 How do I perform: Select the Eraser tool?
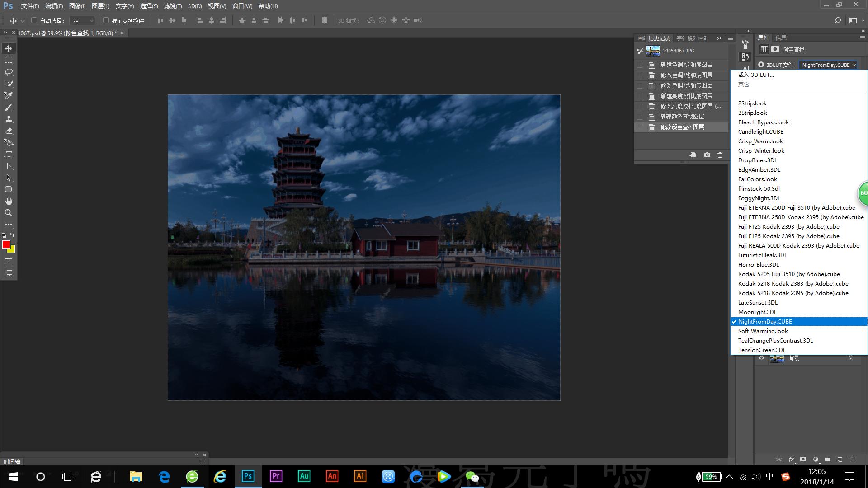coord(9,131)
